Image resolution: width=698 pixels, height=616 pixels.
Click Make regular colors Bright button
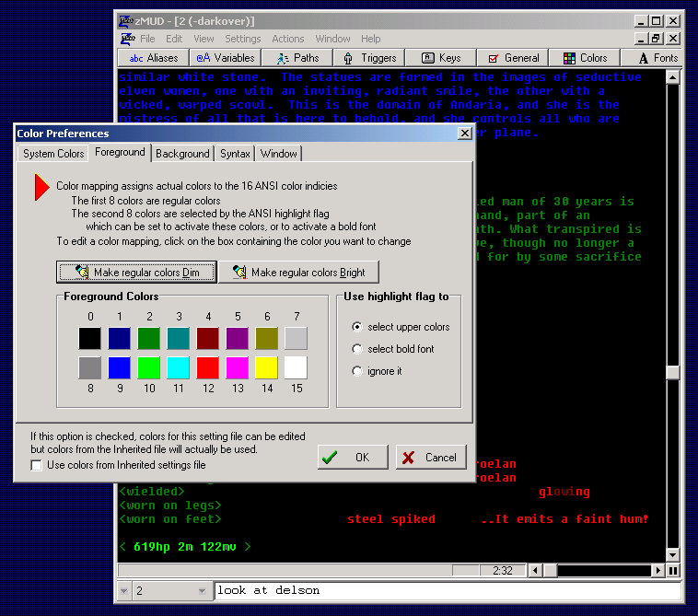click(298, 272)
